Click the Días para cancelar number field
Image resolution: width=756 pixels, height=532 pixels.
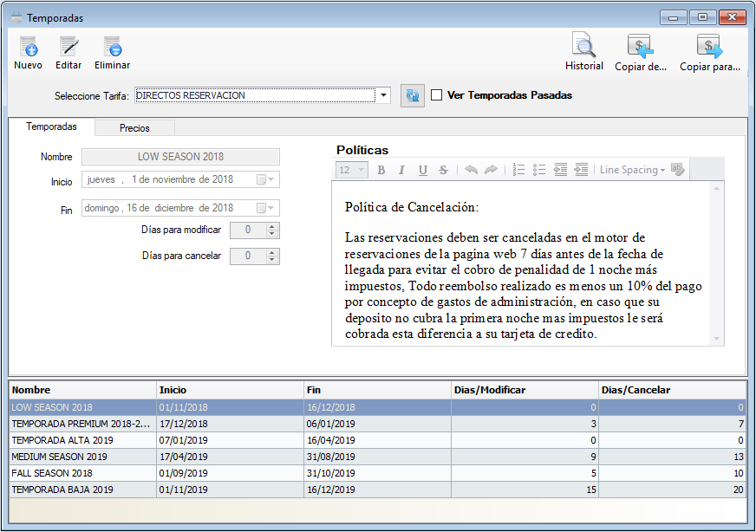pyautogui.click(x=248, y=256)
